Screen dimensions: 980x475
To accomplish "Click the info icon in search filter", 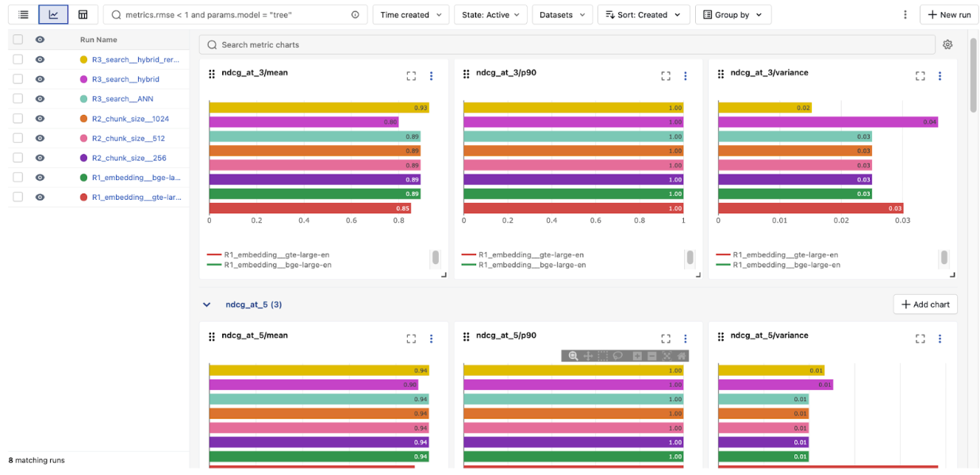I will click(x=355, y=14).
